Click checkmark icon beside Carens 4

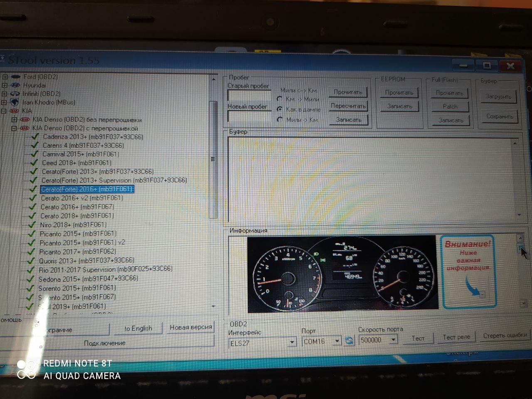(x=34, y=145)
